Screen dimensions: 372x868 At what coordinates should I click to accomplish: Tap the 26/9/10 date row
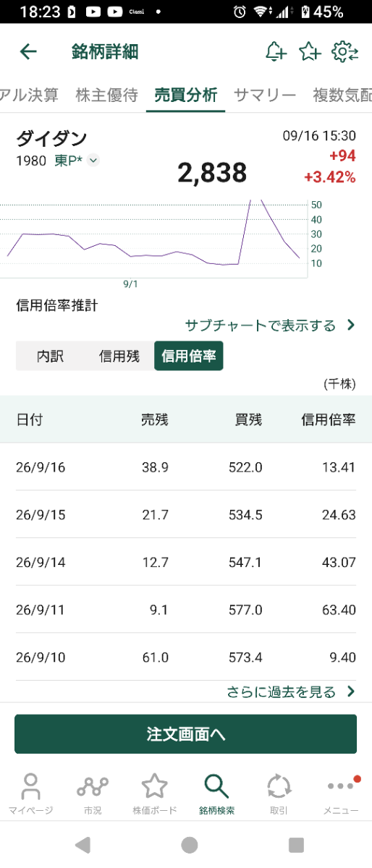[186, 657]
